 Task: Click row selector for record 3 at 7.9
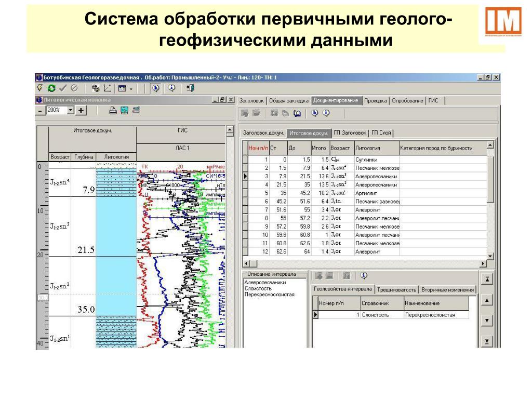point(245,177)
